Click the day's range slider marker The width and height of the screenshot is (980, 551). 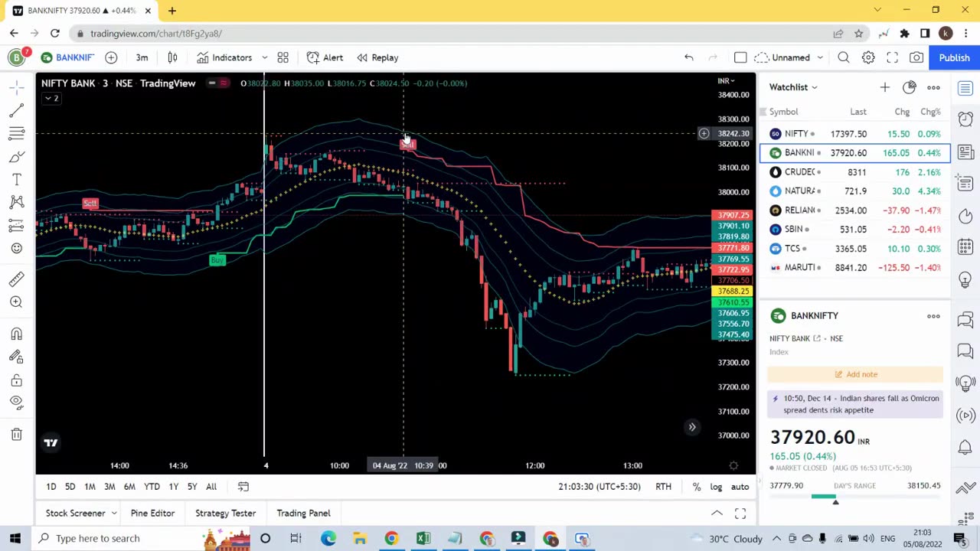click(835, 501)
